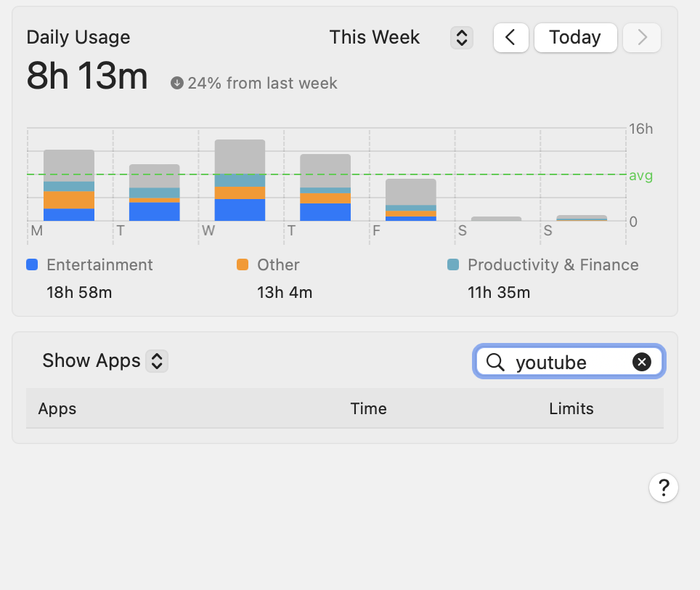Screen dimensions: 700x590
Task: Select the Wednesday usage bar
Action: pos(240,181)
